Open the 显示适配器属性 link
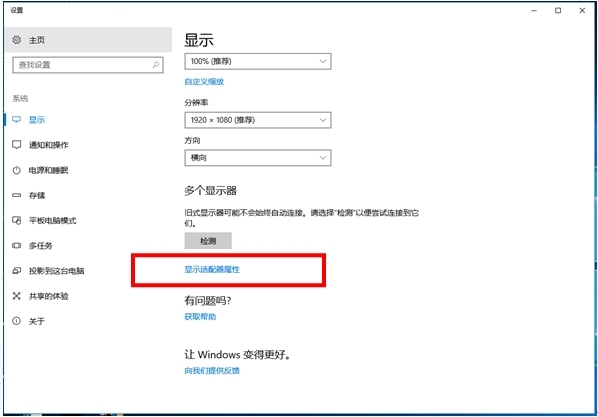This screenshot has height=417, width=598. coord(212,269)
